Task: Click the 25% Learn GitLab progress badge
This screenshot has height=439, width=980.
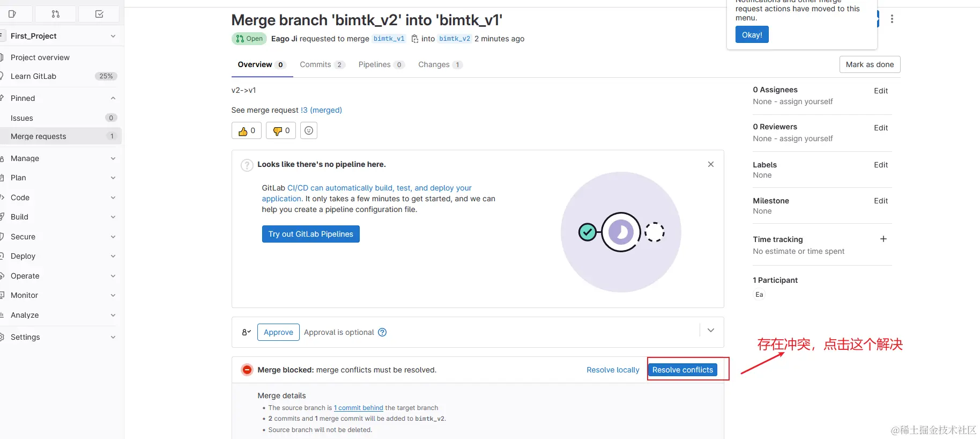Action: pyautogui.click(x=106, y=76)
